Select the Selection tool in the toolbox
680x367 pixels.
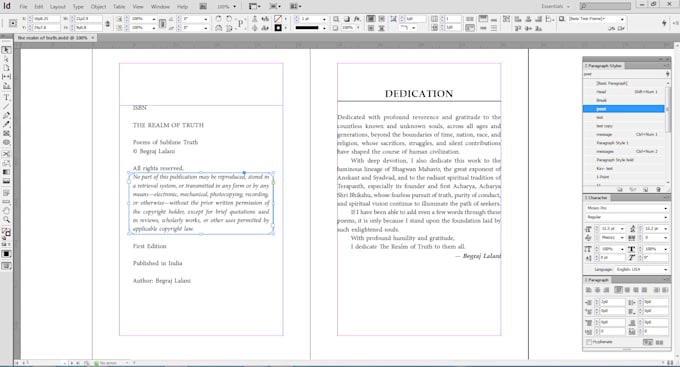(x=6, y=50)
